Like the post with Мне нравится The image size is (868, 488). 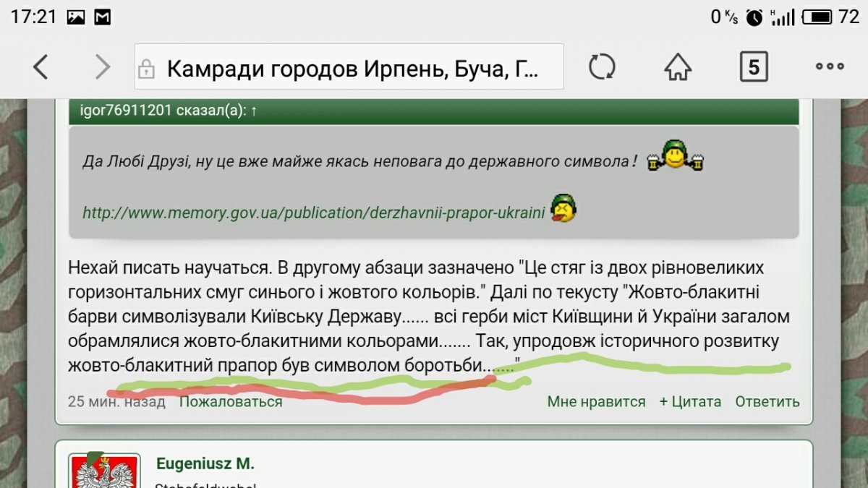596,401
